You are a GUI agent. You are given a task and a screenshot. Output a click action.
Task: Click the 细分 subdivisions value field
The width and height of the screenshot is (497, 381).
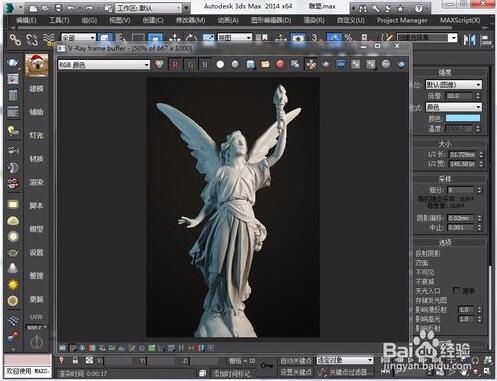[460, 190]
